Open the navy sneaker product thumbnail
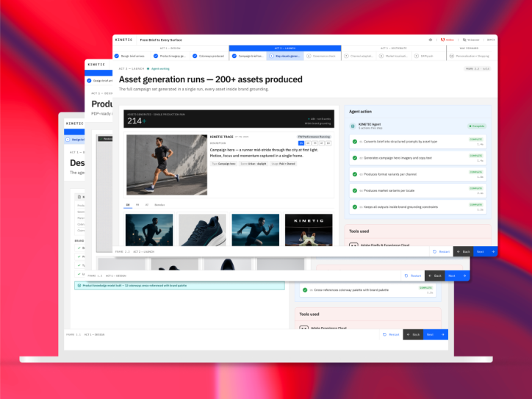Image resolution: width=532 pixels, height=399 pixels. [x=202, y=230]
